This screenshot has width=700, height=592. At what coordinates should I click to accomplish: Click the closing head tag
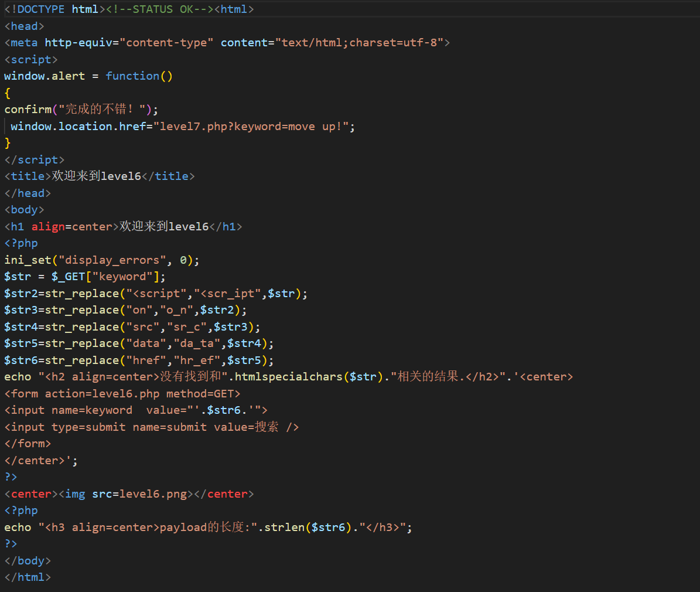(28, 193)
